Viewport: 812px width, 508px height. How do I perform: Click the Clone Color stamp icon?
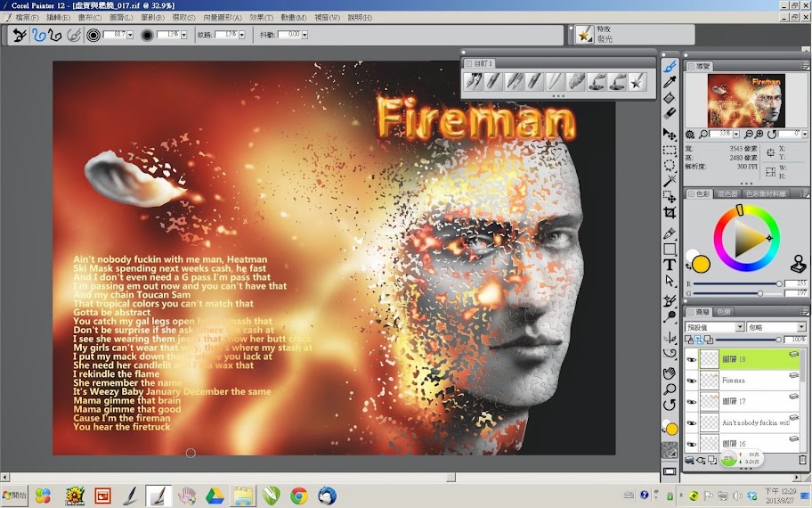pyautogui.click(x=798, y=264)
